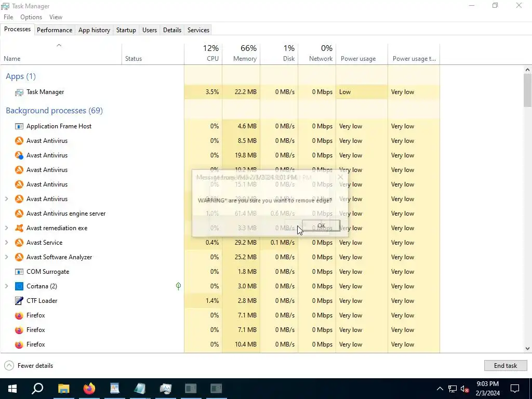Click the process list scrollbar thumb
Viewport: 532px width, 399px height.
tap(527, 90)
